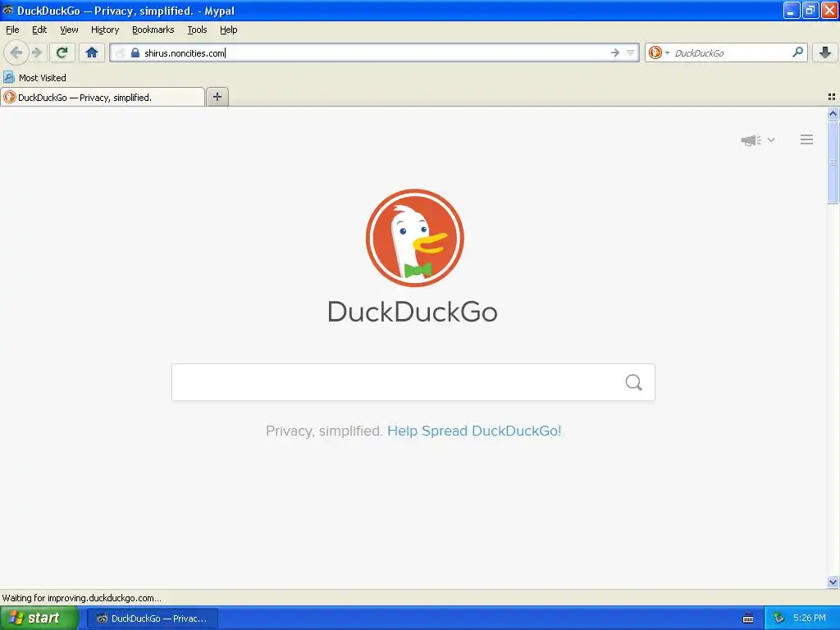Expand the chevron beside the megaphone
Screen dimensions: 840x630
click(x=771, y=139)
